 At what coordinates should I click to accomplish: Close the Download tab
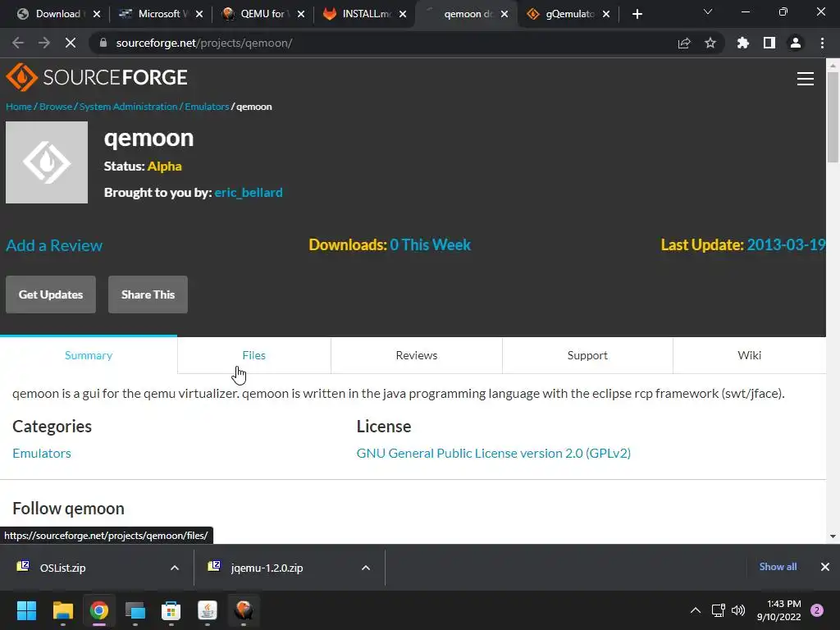tap(97, 14)
